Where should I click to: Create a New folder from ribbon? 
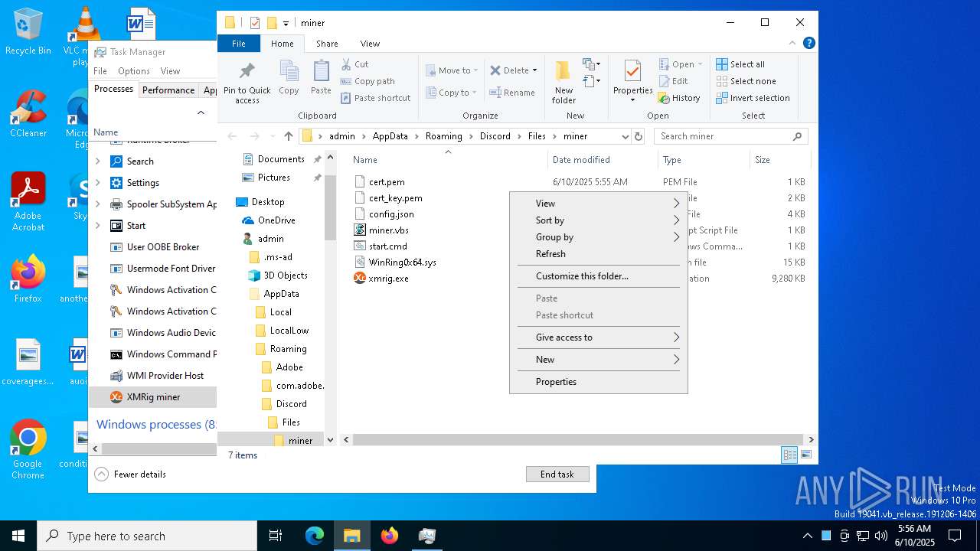tap(563, 82)
